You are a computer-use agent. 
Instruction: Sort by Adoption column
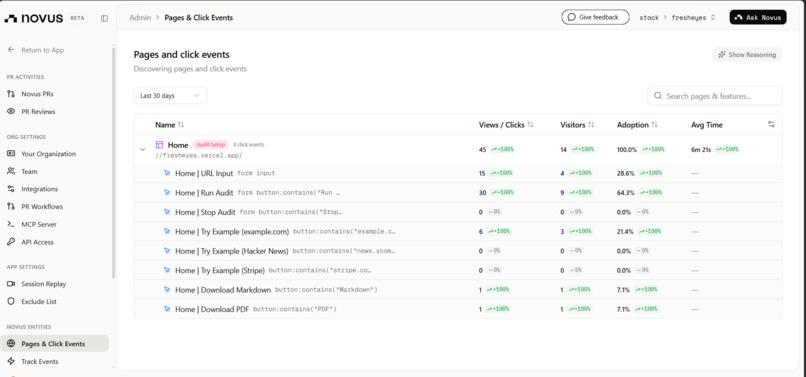point(637,125)
